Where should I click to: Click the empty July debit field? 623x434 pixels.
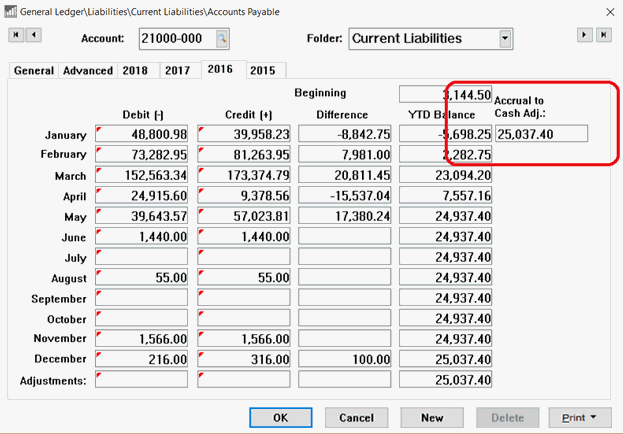point(141,257)
